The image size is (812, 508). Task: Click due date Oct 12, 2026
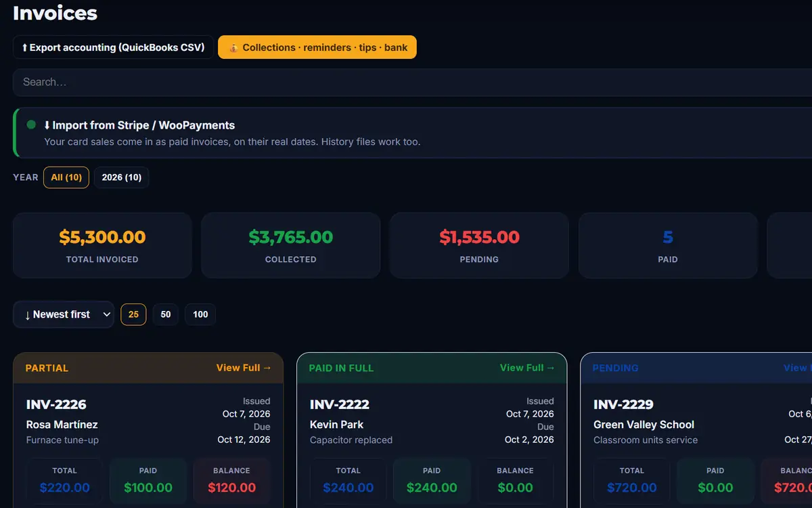coord(244,440)
